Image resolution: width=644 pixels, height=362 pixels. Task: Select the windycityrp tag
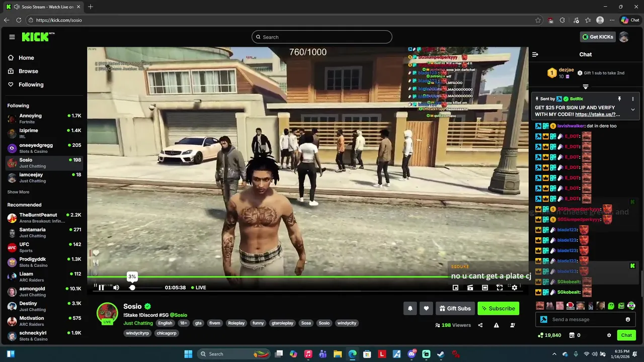tap(137, 333)
